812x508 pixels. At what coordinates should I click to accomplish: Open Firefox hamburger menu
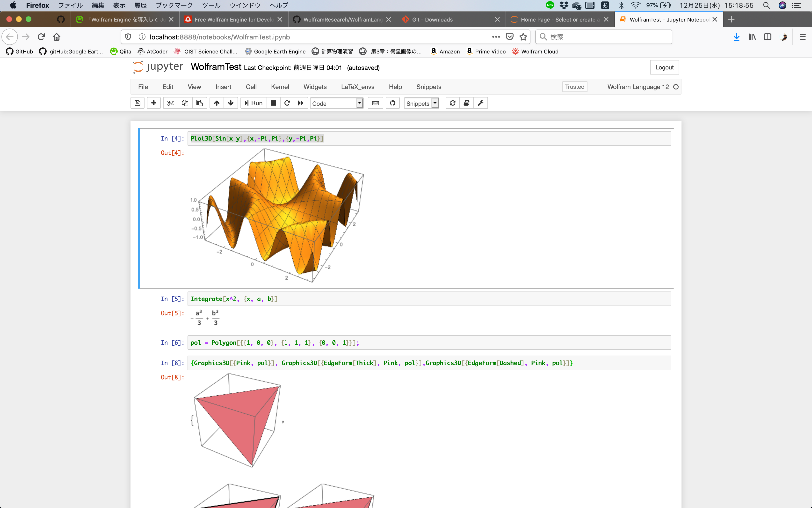tap(803, 37)
